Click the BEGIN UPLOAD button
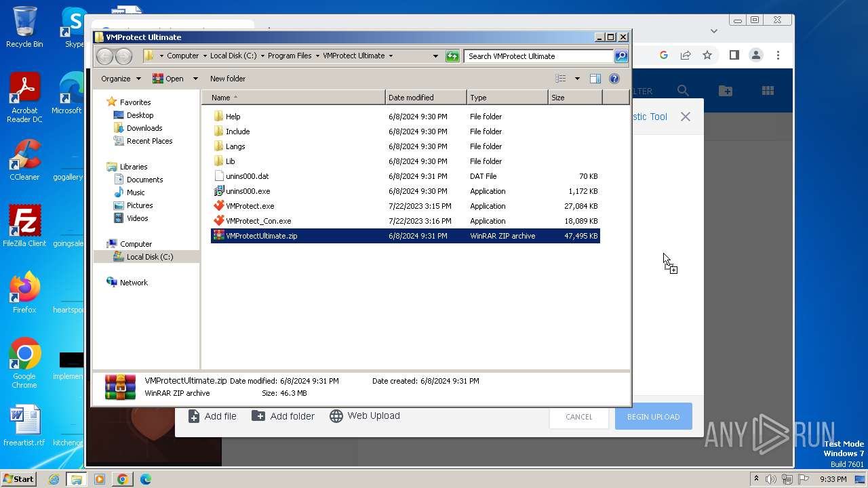Image resolution: width=868 pixels, height=488 pixels. 653,417
